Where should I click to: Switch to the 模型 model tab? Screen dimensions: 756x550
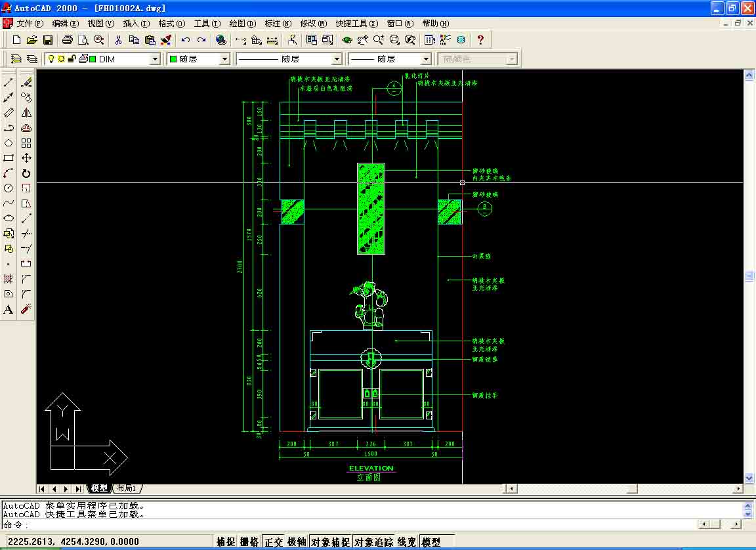click(99, 488)
